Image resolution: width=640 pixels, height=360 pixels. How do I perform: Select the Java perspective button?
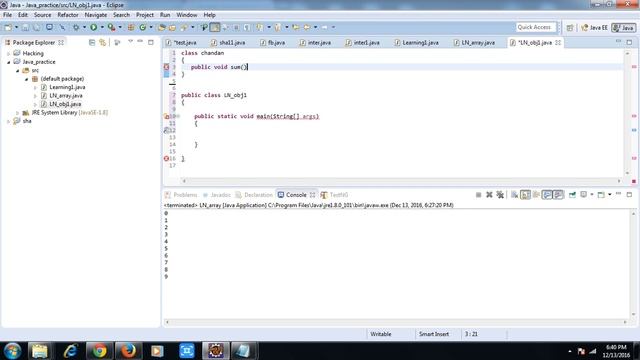pyautogui.click(x=624, y=28)
